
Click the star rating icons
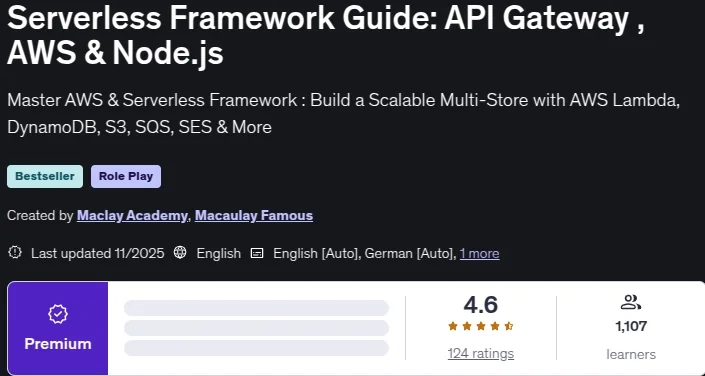(481, 326)
